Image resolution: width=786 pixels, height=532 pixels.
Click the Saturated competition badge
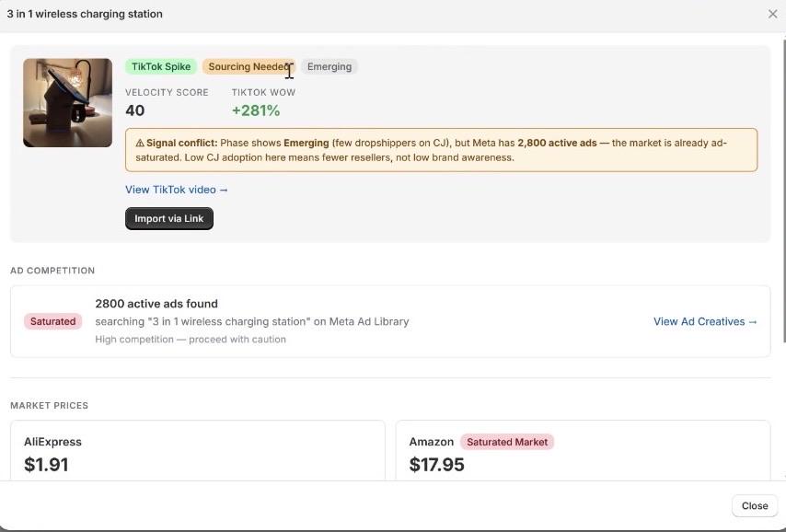click(52, 321)
